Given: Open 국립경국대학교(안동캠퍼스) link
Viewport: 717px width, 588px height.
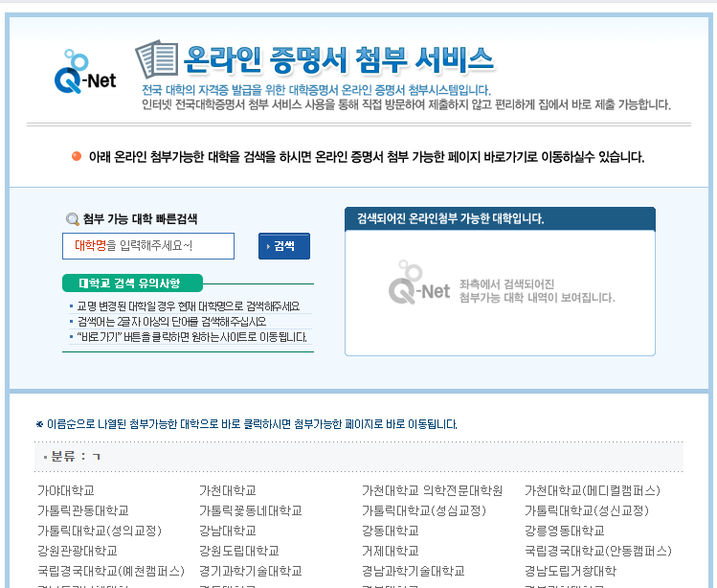Looking at the screenshot, I should [598, 551].
